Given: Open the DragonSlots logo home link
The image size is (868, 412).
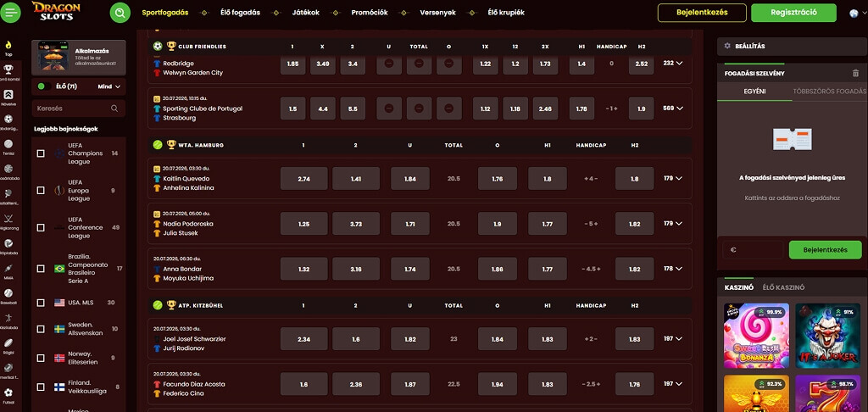Looking at the screenshot, I should tap(56, 12).
